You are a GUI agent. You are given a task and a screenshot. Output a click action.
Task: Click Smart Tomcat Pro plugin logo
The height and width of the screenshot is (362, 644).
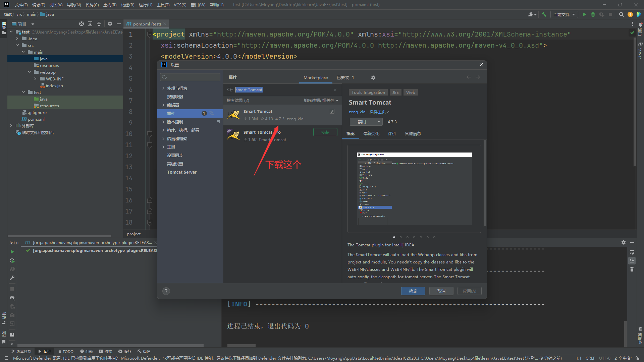click(x=233, y=135)
